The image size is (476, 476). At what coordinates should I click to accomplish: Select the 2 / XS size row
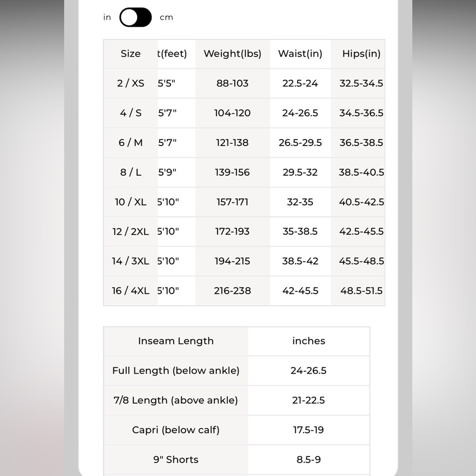244,83
